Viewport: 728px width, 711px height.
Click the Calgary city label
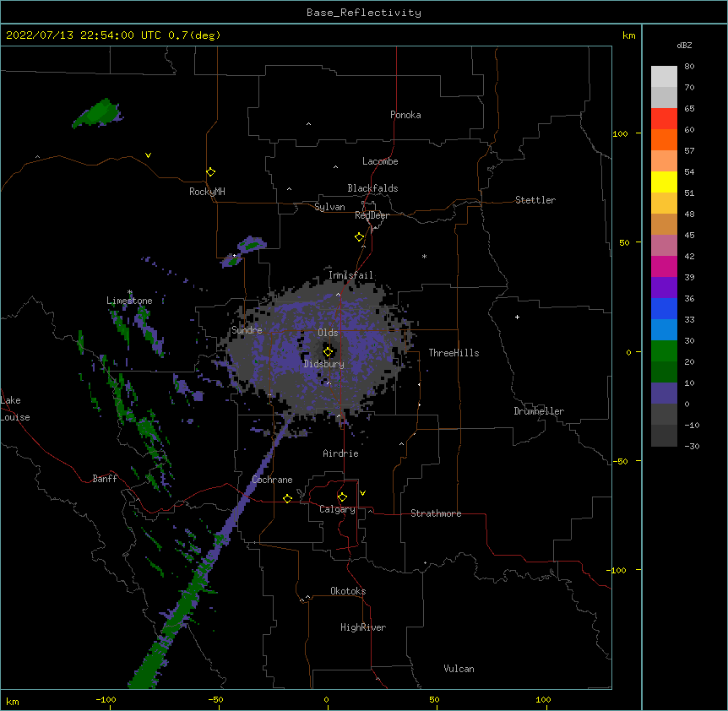pyautogui.click(x=337, y=509)
